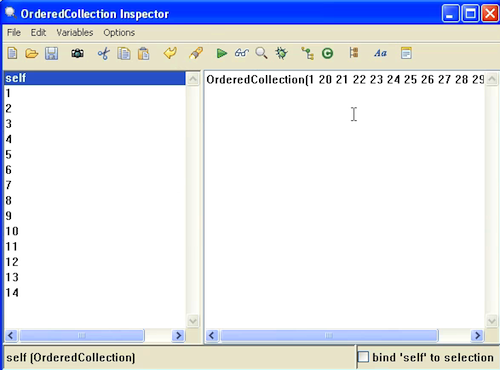Click the New document toolbar icon
This screenshot has height=370, width=500.
[x=12, y=53]
